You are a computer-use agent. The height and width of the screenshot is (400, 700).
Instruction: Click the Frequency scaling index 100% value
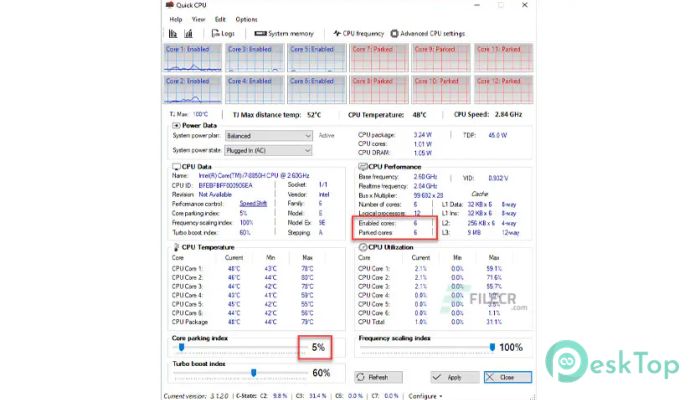[511, 347]
